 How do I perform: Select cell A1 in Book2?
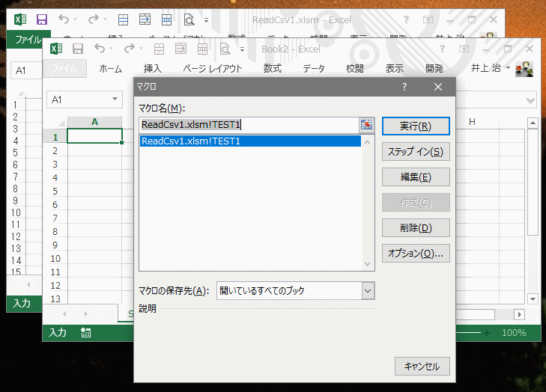[x=94, y=136]
